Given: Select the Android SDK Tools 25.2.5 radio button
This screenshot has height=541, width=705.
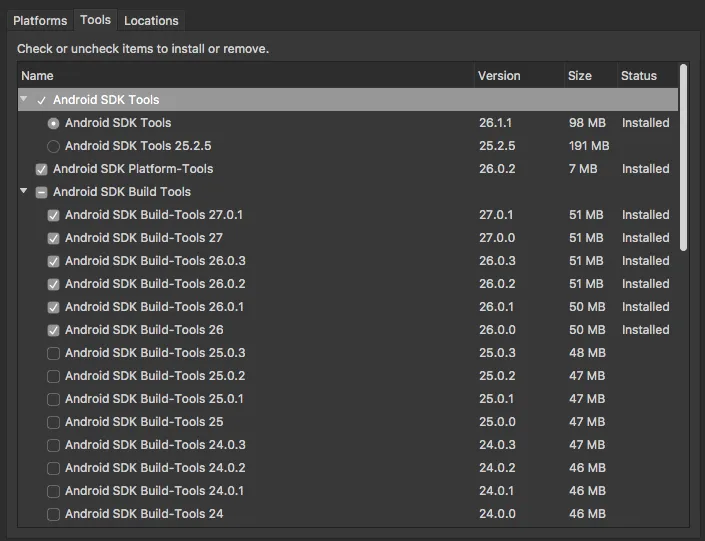Looking at the screenshot, I should click(54, 146).
